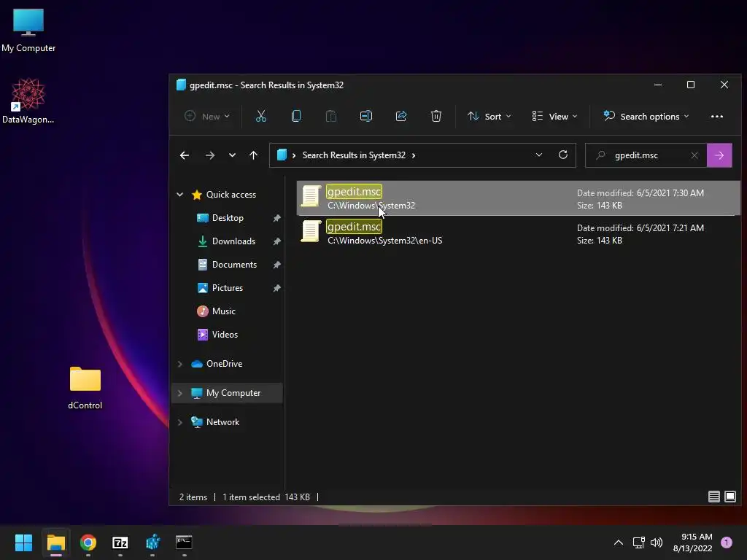Open the clock showing 9:15 AM
The image size is (747, 560).
[693, 542]
